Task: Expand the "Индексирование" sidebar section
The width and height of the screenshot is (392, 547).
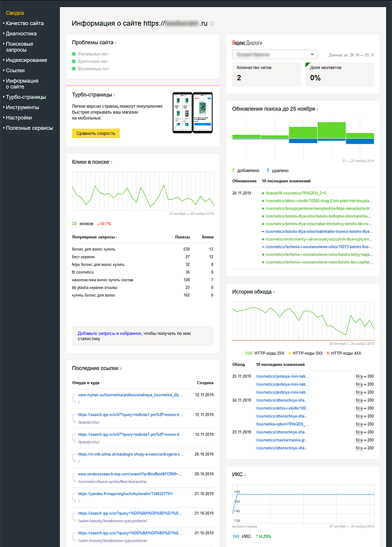Action: tap(26, 60)
